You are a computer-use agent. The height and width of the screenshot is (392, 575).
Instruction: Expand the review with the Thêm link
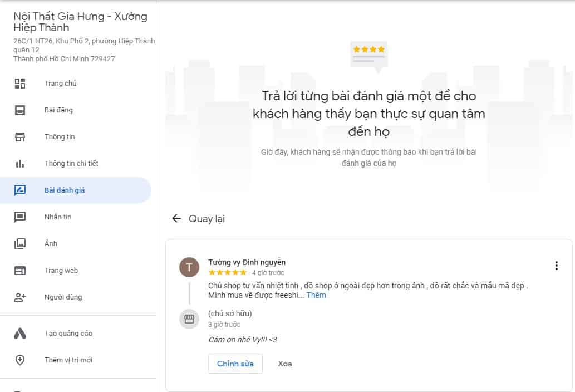[x=316, y=295]
